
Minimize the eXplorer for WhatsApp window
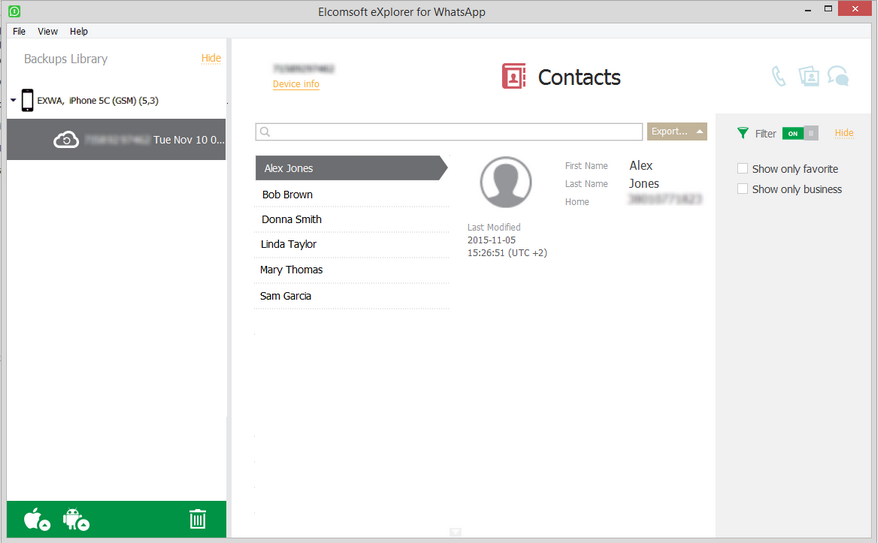[x=808, y=10]
